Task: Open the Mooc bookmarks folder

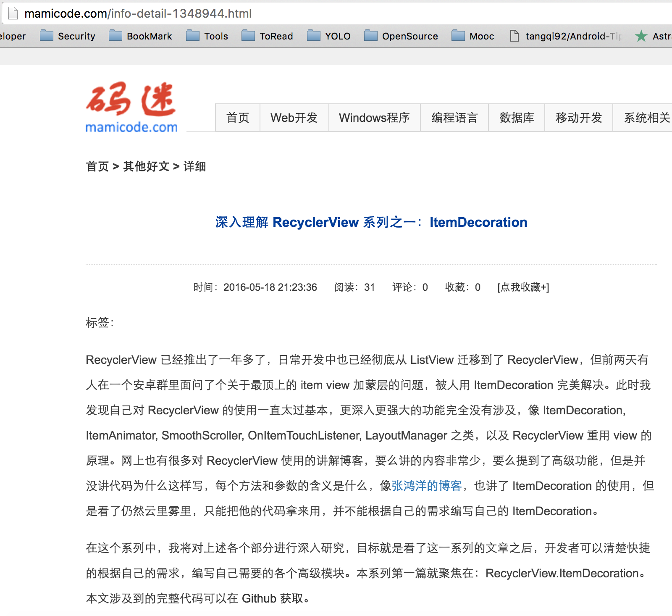Action: [473, 36]
